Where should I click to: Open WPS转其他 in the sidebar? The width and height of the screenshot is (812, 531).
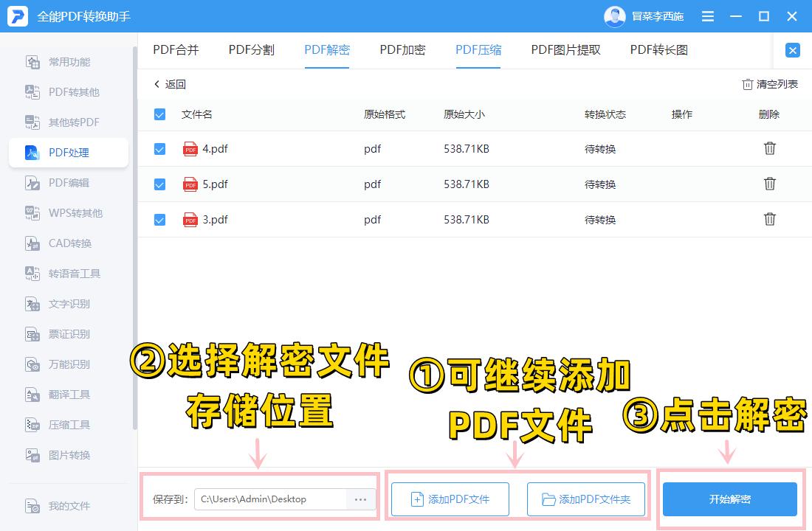pos(69,213)
